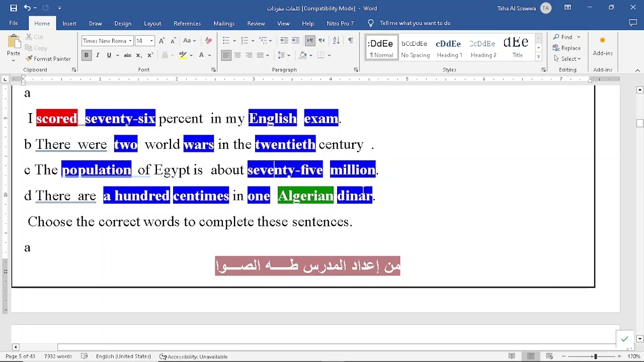
Task: Center align the paragraph
Action: [237, 55]
